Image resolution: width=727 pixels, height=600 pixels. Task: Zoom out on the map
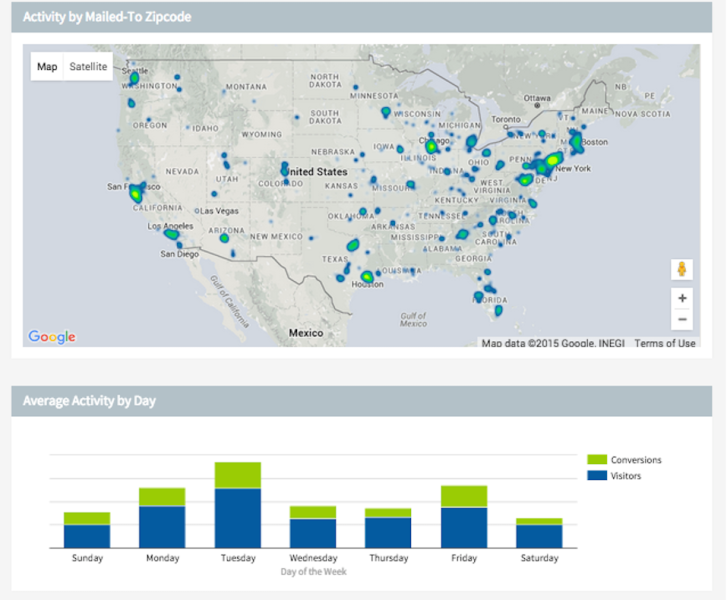pos(682,319)
